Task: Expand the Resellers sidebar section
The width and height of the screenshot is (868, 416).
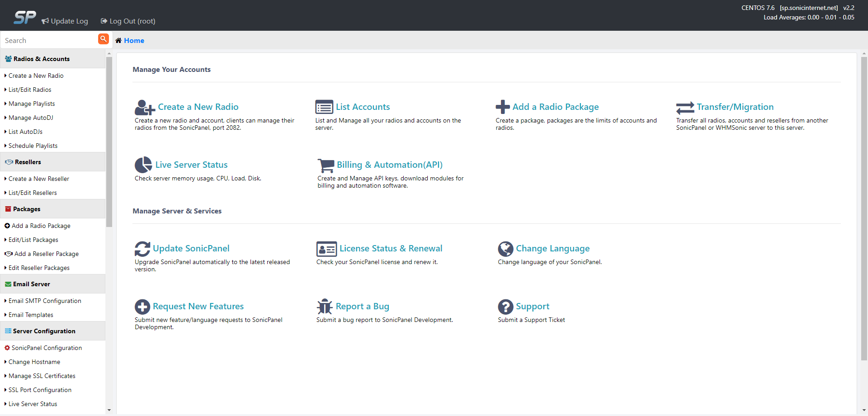Action: (27, 161)
